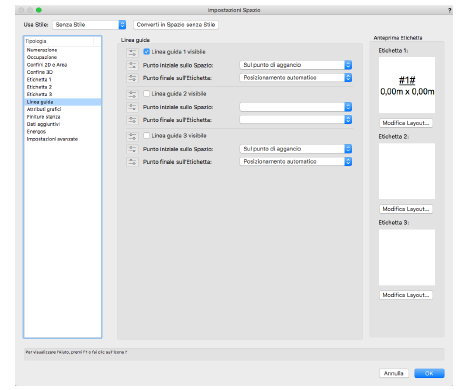Viewport: 461px width, 390px height.
Task: Click style icon for second Punto finale sull'Etichetta
Action: point(132,120)
